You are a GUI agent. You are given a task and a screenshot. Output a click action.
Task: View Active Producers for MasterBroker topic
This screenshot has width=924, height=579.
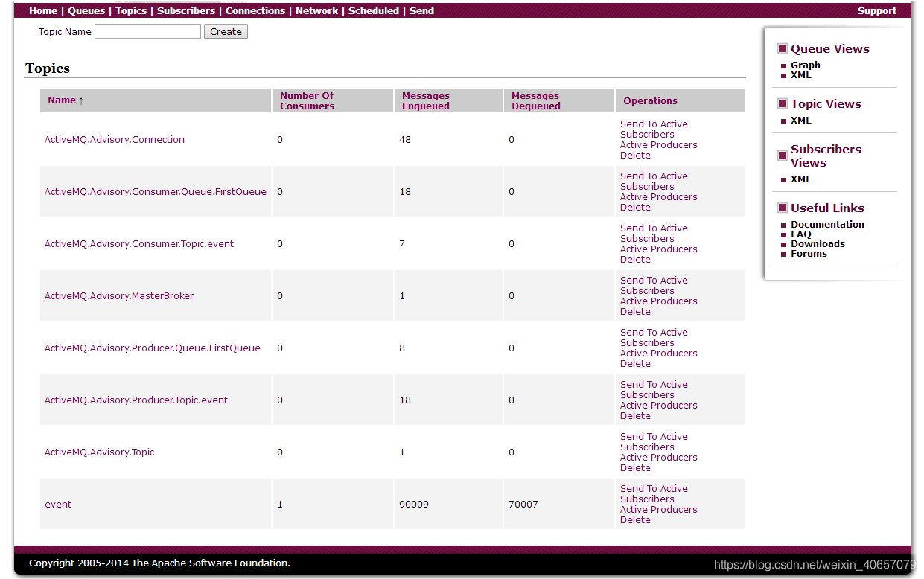click(x=659, y=301)
